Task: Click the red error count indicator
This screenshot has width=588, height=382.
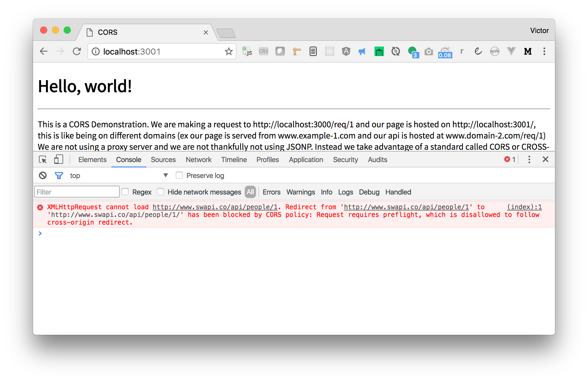Action: pos(510,159)
